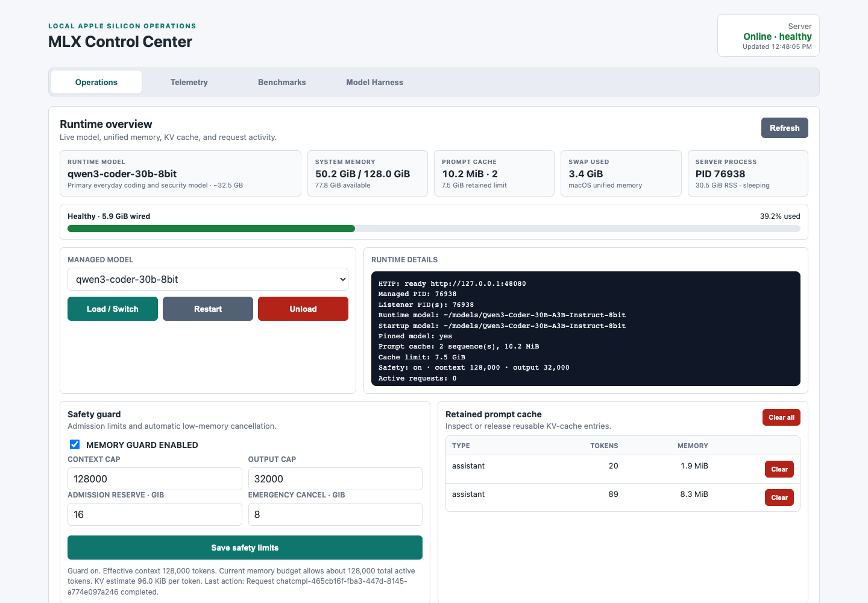Click the TOKENS column header

604,446
